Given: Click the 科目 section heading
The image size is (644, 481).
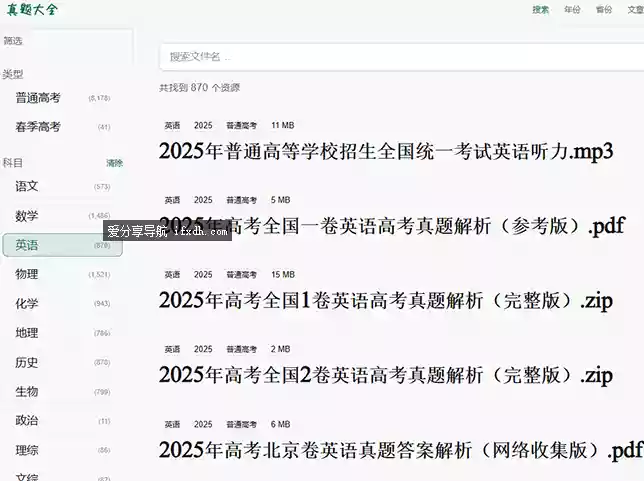Looking at the screenshot, I should pyautogui.click(x=13, y=163).
